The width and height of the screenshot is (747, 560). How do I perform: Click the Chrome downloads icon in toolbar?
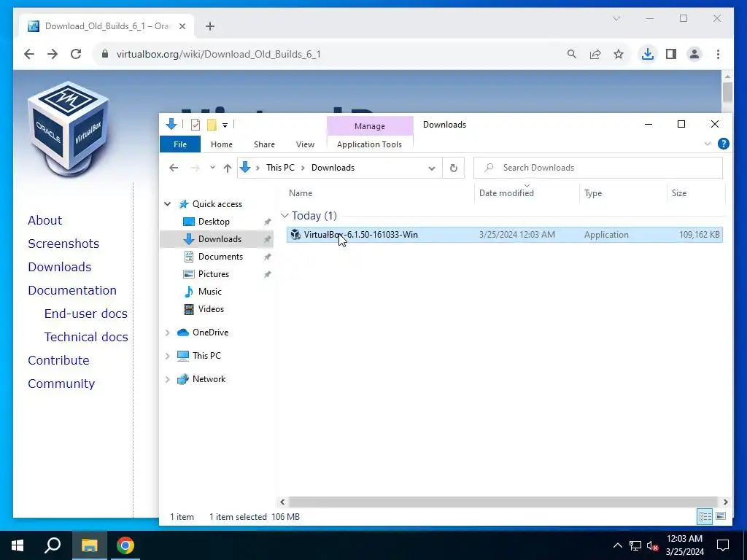(x=648, y=54)
